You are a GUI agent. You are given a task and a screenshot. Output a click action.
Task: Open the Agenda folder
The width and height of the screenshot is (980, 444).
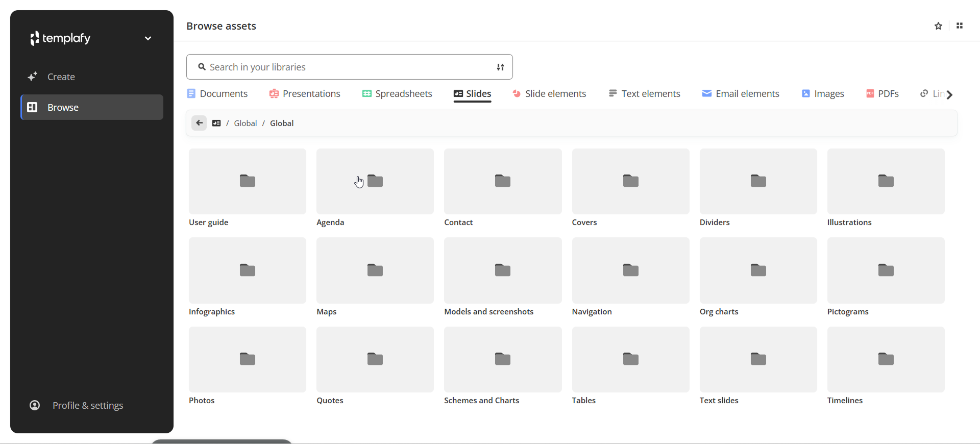[375, 188]
